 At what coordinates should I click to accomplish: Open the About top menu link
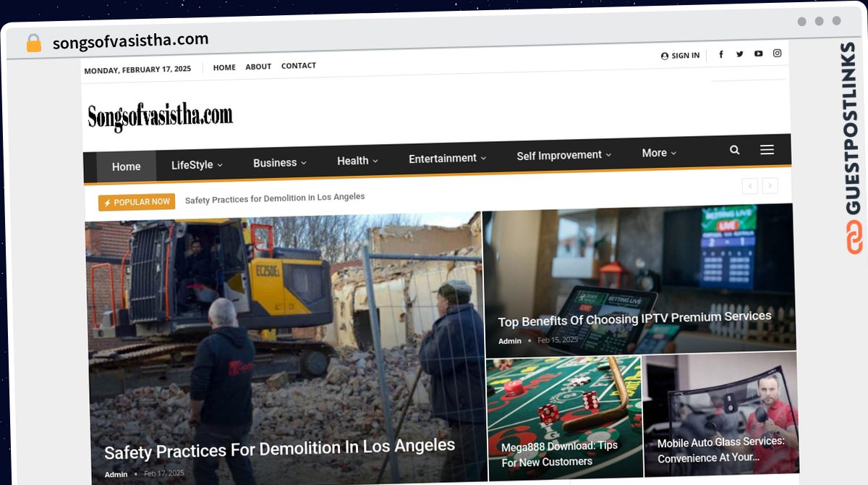pyautogui.click(x=258, y=67)
